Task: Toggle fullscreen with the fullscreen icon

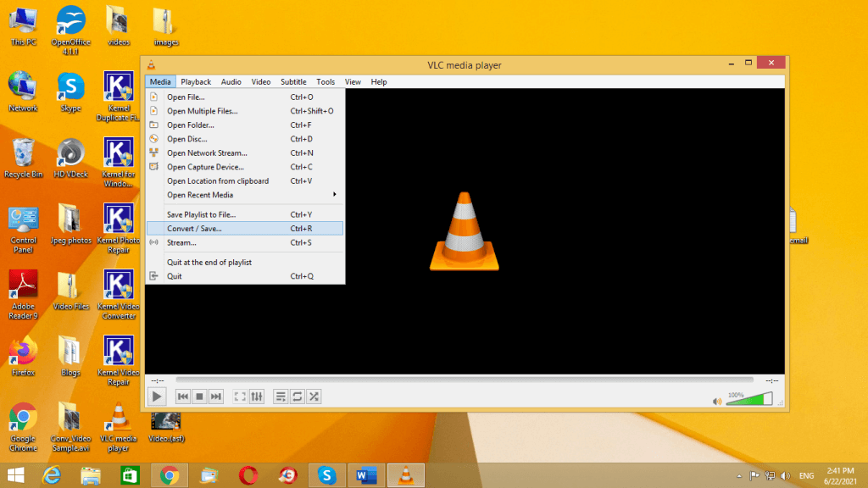Action: click(239, 396)
